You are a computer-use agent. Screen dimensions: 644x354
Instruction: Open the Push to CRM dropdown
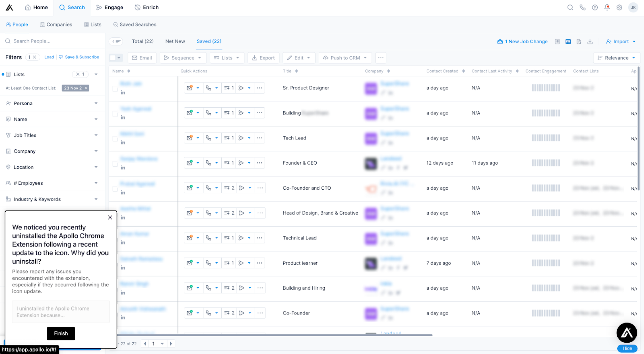(345, 58)
